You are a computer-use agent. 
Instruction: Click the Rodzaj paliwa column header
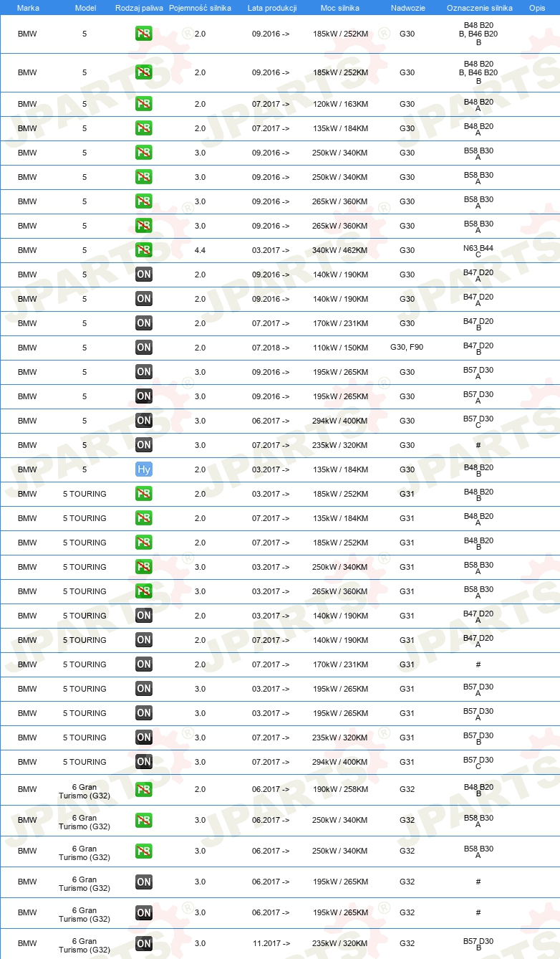139,8
